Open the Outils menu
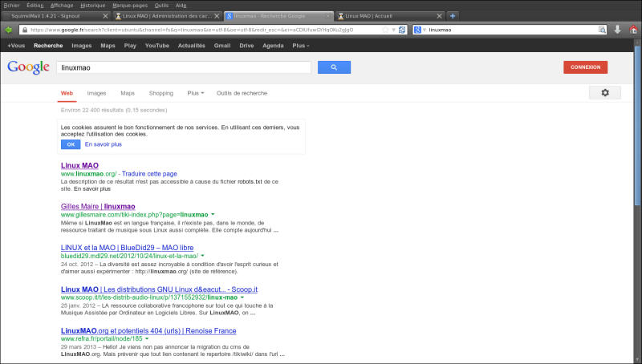The width and height of the screenshot is (642, 364). point(161,6)
